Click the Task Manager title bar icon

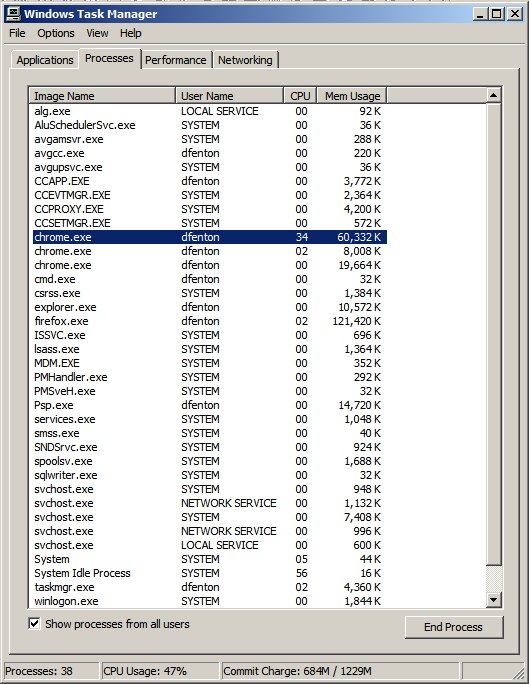coord(13,14)
